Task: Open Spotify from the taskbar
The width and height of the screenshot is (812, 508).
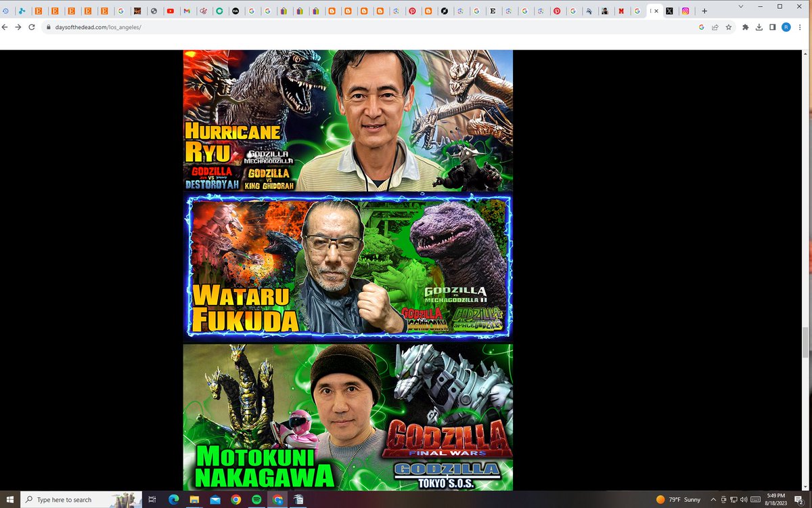Action: tap(256, 500)
